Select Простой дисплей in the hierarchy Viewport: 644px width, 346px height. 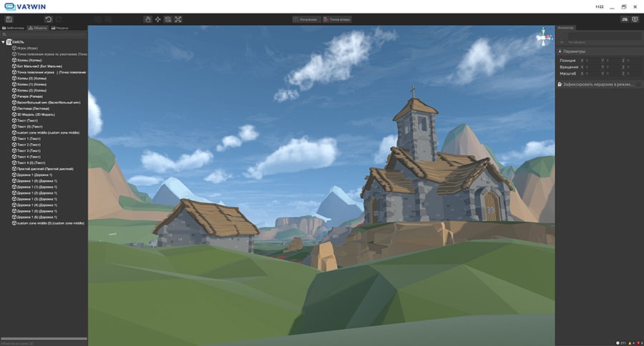point(44,168)
